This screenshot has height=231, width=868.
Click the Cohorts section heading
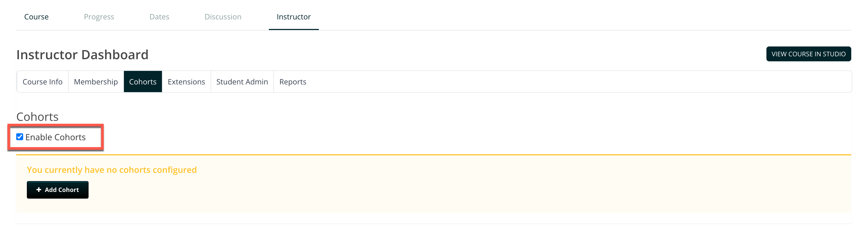37,117
